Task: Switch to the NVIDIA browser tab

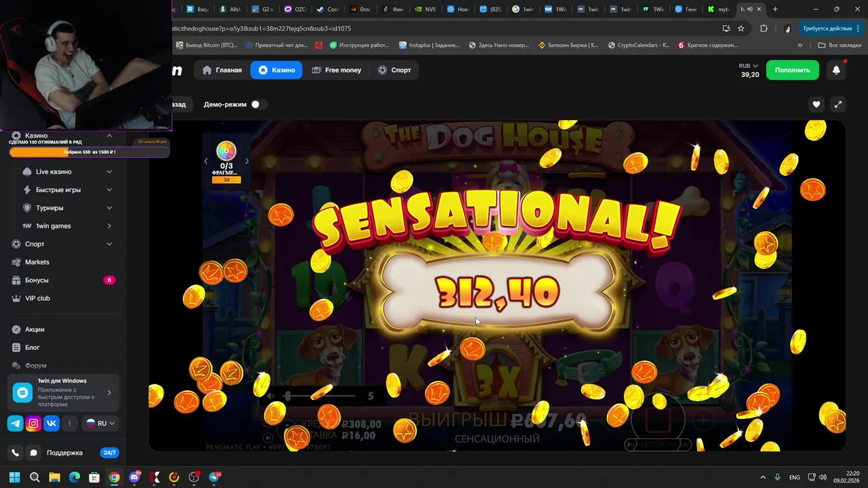Action: 427,9
